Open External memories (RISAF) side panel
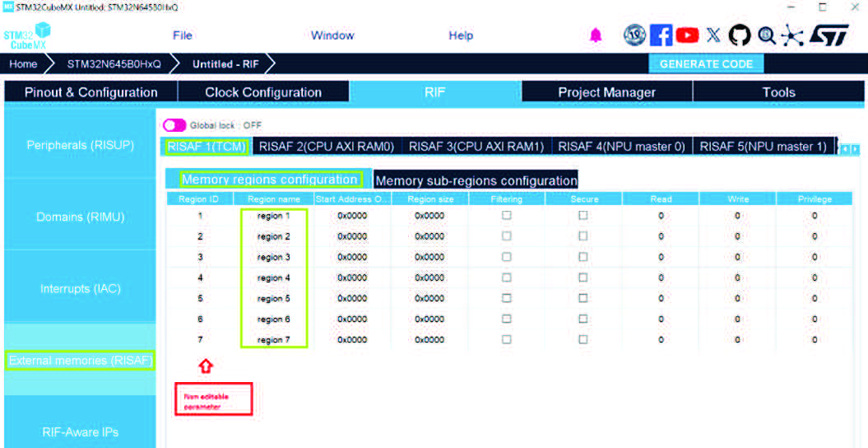 click(x=81, y=361)
